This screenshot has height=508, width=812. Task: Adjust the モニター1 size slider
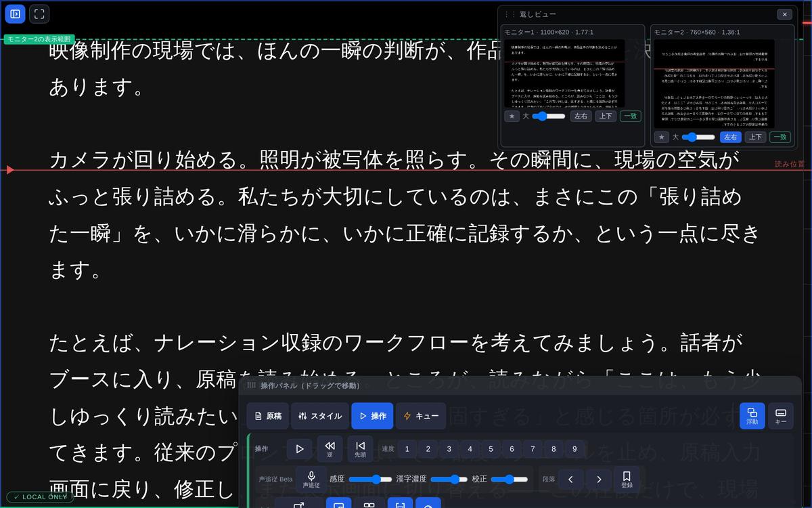549,116
